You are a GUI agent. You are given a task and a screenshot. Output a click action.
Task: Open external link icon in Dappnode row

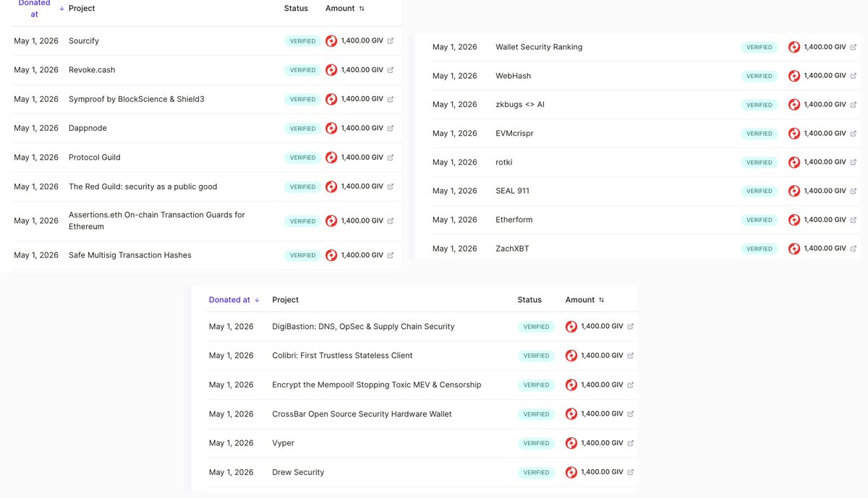click(x=391, y=128)
